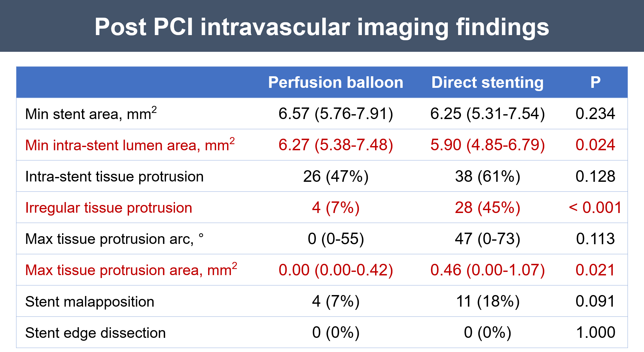The image size is (644, 352).
Task: Click the bottom-most empty table row
Action: pyautogui.click(x=322, y=332)
